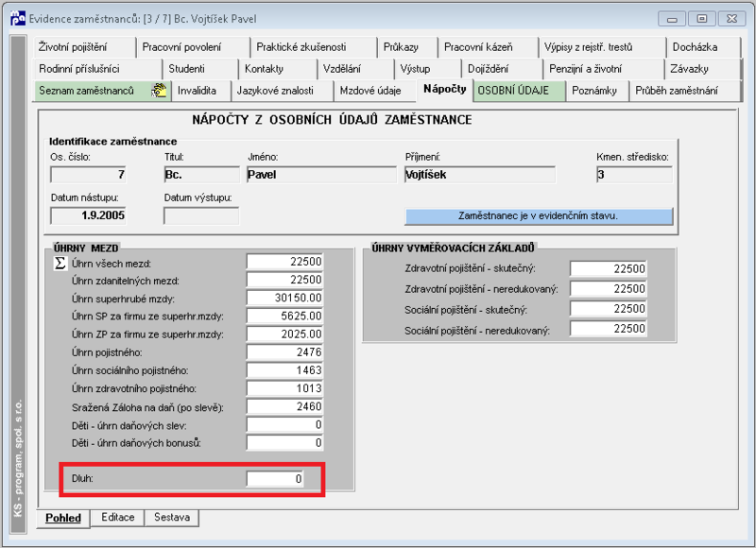Screen dimensions: 756x548
Task: Select the Zdravotní pojištění - skutečný value field
Action: click(608, 268)
